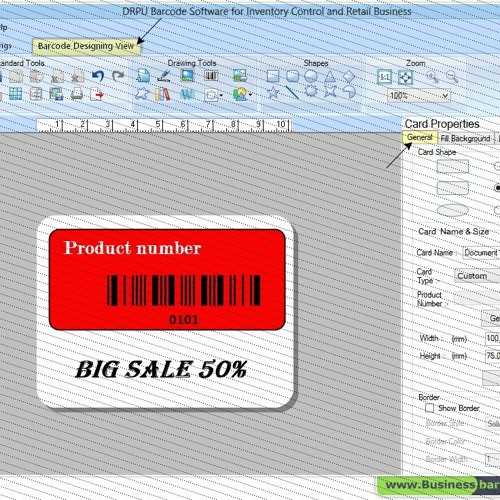Click the Fit to window zoom icon
Image resolution: width=500 pixels, height=500 pixels.
(405, 77)
